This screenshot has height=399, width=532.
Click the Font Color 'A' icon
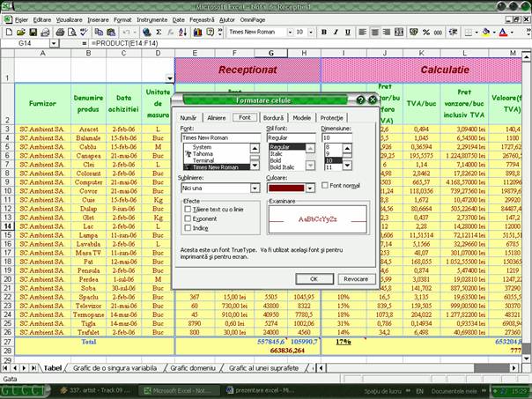pyautogui.click(x=504, y=33)
